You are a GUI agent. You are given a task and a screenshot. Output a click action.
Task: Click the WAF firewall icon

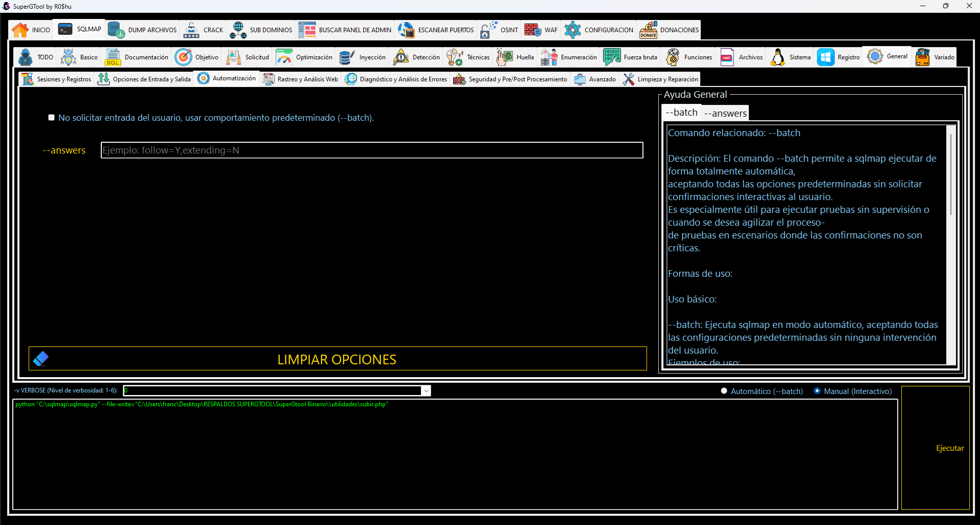(x=532, y=30)
